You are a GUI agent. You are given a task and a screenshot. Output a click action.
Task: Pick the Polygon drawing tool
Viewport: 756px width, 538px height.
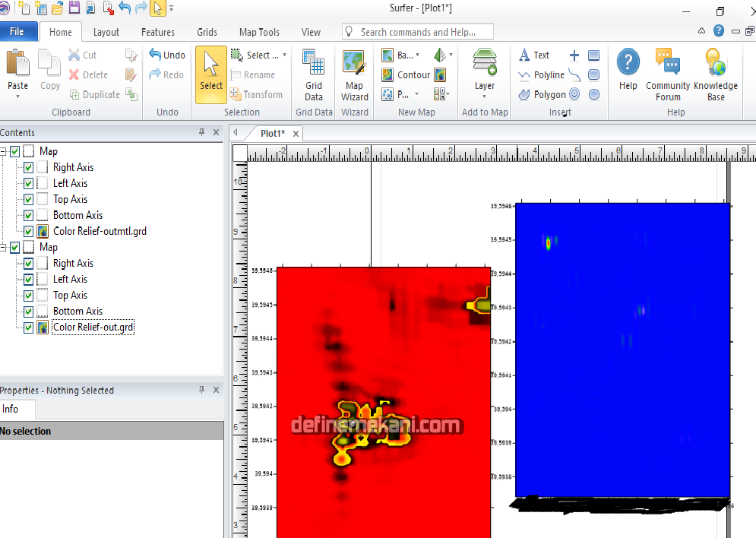pos(542,95)
